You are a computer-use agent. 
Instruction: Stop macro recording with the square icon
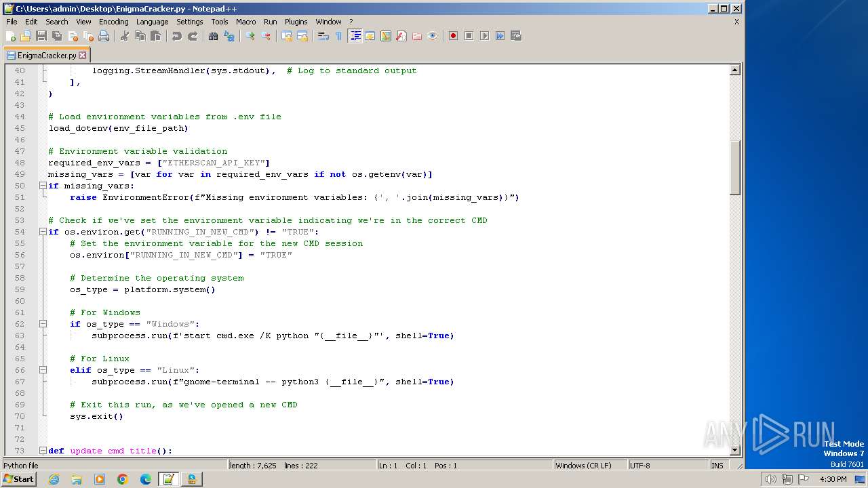tap(469, 36)
